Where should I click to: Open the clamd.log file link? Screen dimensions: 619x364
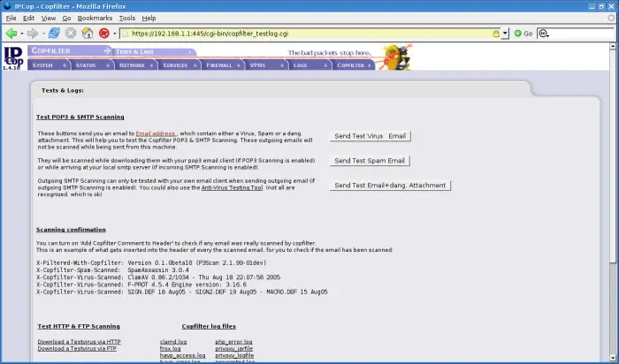[x=173, y=342]
